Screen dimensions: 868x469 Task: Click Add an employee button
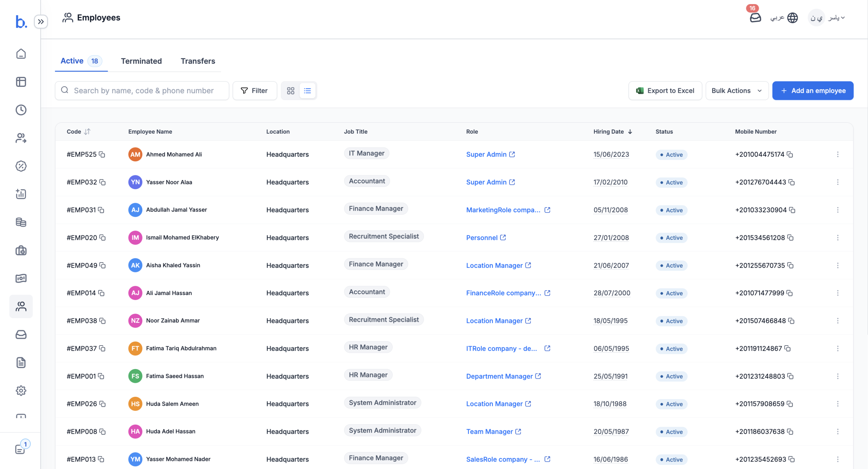point(813,91)
